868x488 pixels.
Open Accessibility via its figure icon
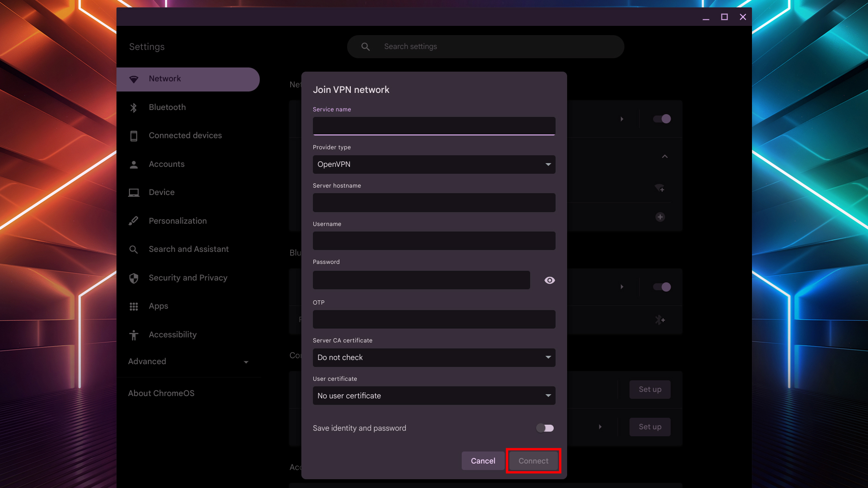pos(134,335)
